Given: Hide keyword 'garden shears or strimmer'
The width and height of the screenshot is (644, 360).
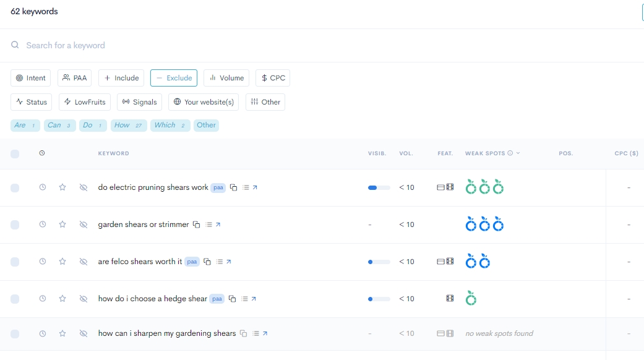Looking at the screenshot, I should [84, 225].
